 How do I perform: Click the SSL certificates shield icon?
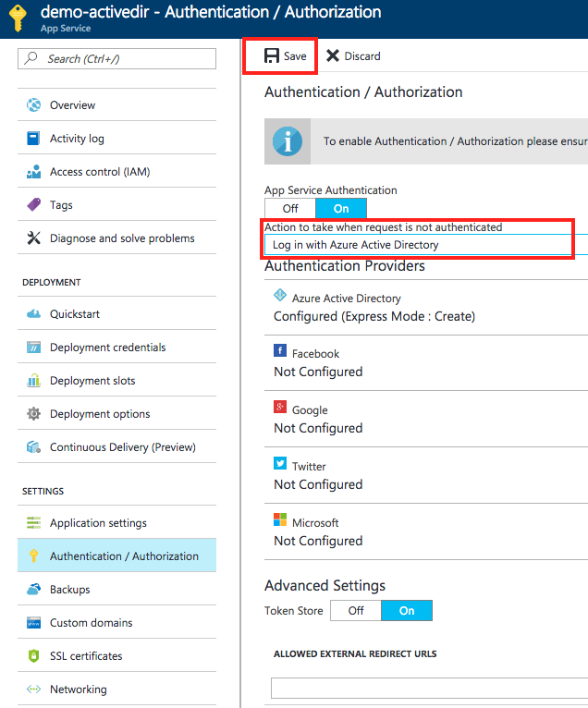[x=34, y=655]
